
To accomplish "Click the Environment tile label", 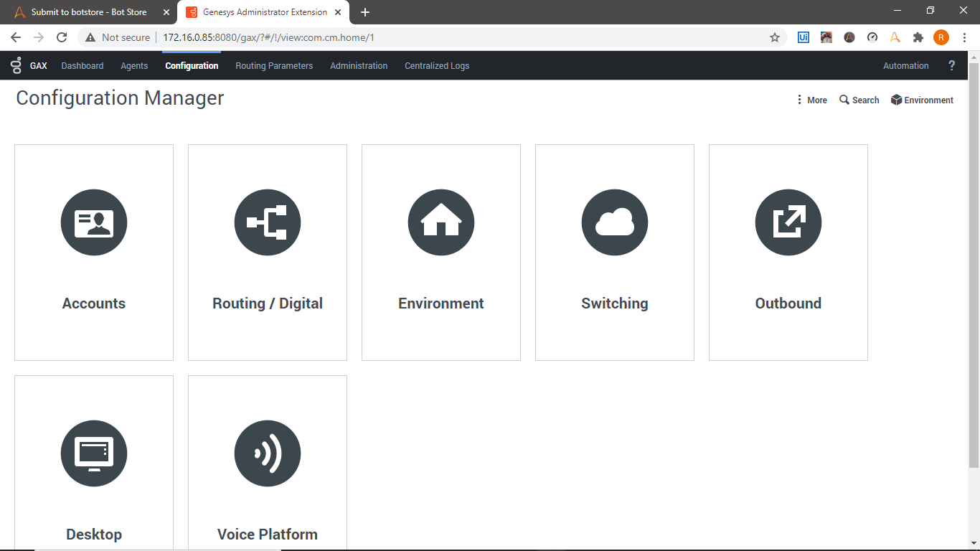I will tap(441, 303).
